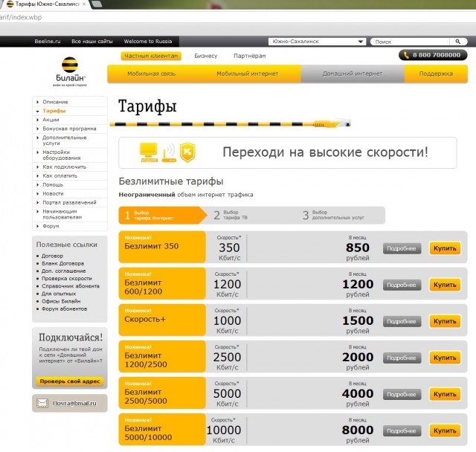
Task: Expand the Дополнительные услуги arrow
Action: tap(37, 138)
